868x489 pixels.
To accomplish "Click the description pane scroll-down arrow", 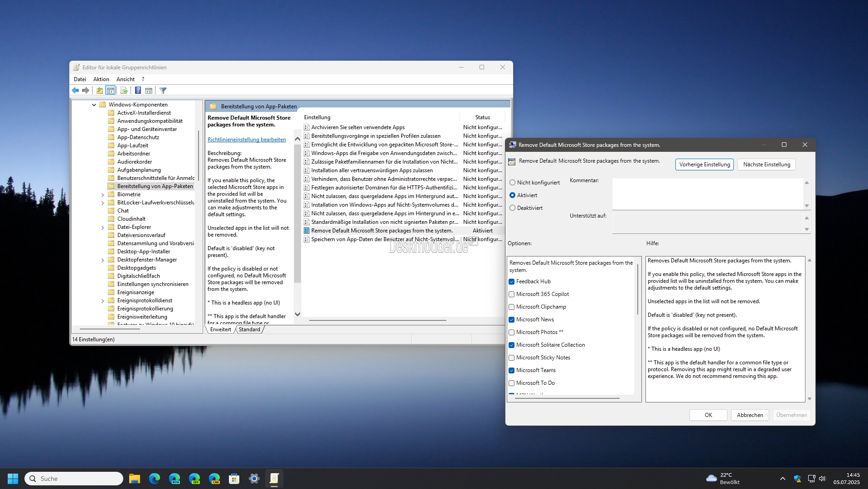I will pos(297,314).
